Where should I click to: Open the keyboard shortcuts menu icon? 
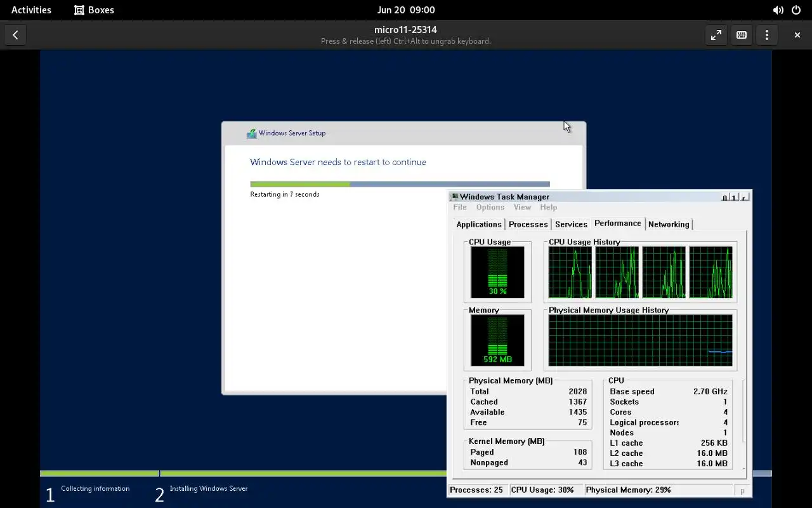[x=742, y=35]
